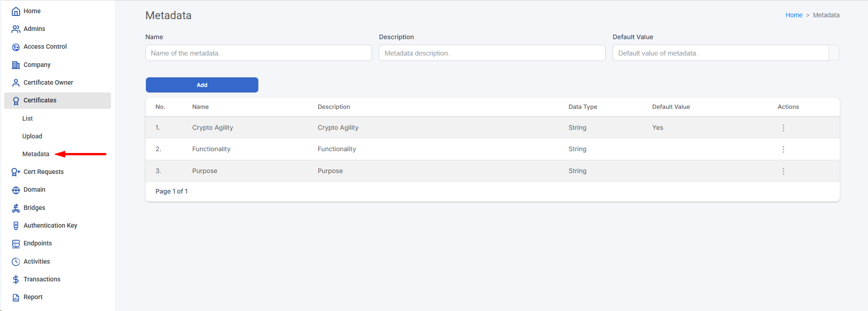Open actions menu for Purpose row
This screenshot has width=868, height=311.
point(783,171)
